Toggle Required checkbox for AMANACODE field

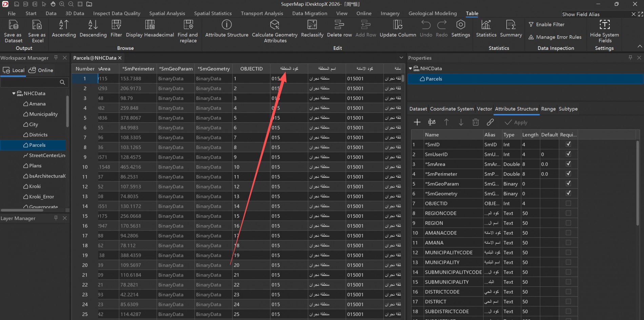pos(568,233)
